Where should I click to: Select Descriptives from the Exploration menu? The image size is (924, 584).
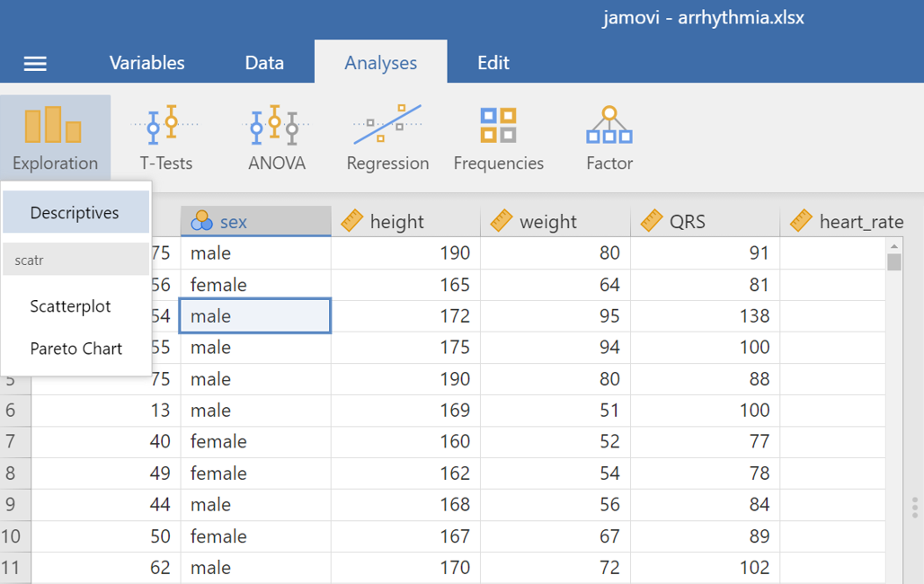pos(75,213)
